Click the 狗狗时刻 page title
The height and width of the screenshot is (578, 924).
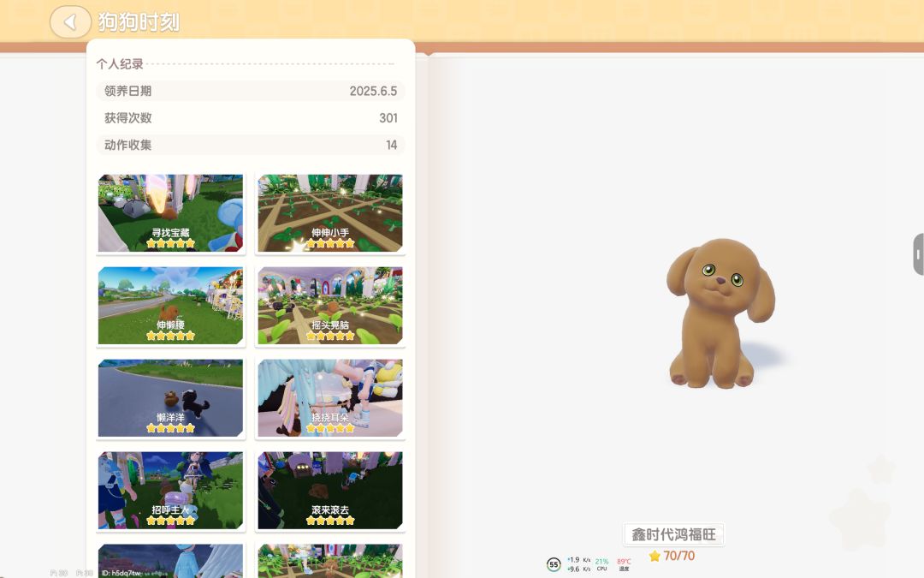click(x=139, y=22)
